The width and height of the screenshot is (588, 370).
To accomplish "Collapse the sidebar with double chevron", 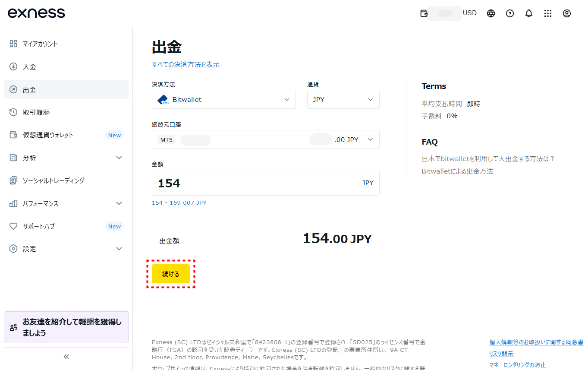I will tap(66, 357).
